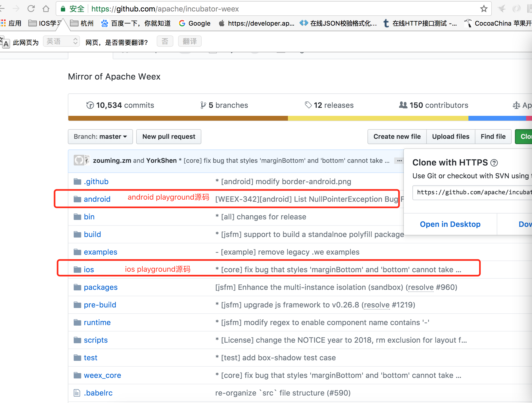Open the apps grid bookmark icon
Screen dimensions: 532x403
[x=3, y=23]
